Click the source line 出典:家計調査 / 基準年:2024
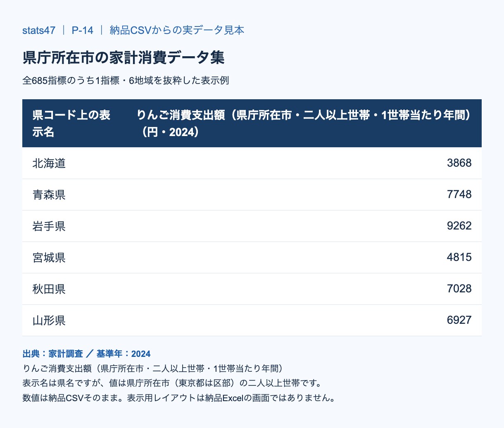The image size is (504, 428). coord(86,354)
